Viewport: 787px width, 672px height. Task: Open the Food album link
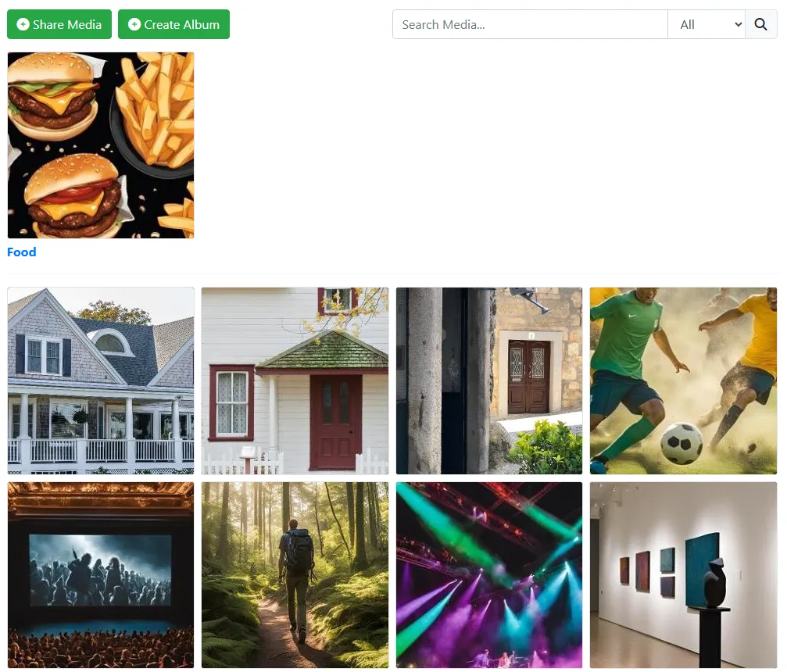(22, 252)
